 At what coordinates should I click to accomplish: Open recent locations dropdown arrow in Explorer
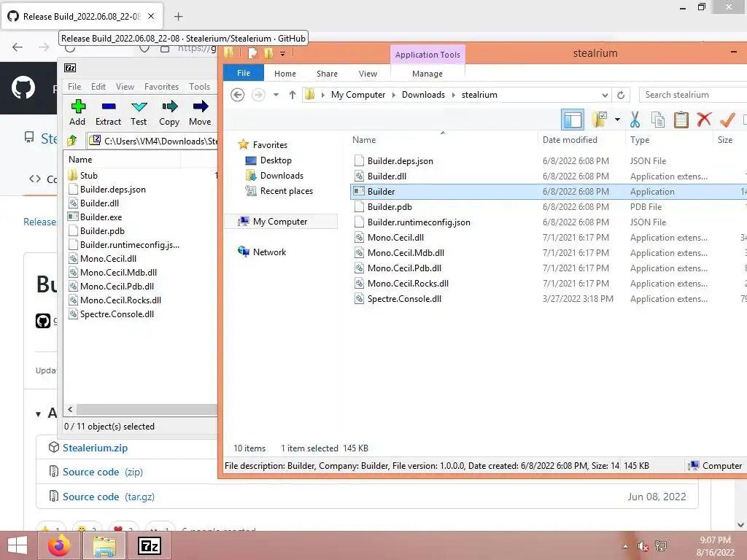(276, 95)
